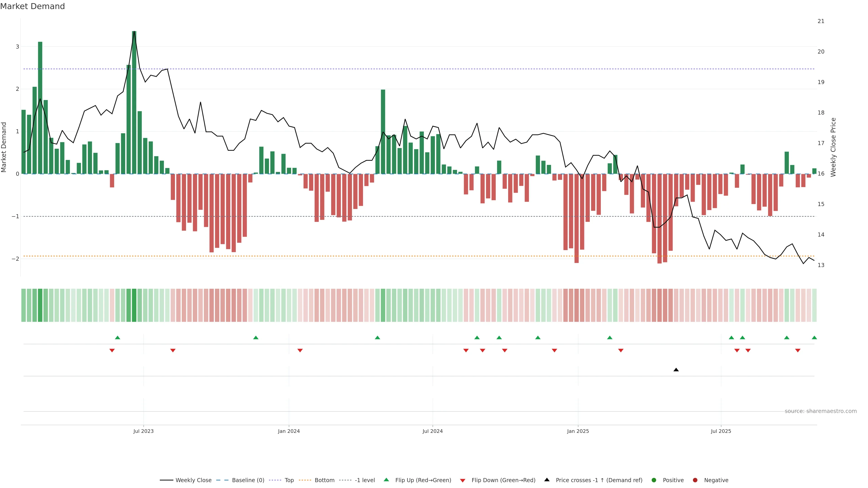Click the Flip Up green triangle legend icon

coord(387,480)
